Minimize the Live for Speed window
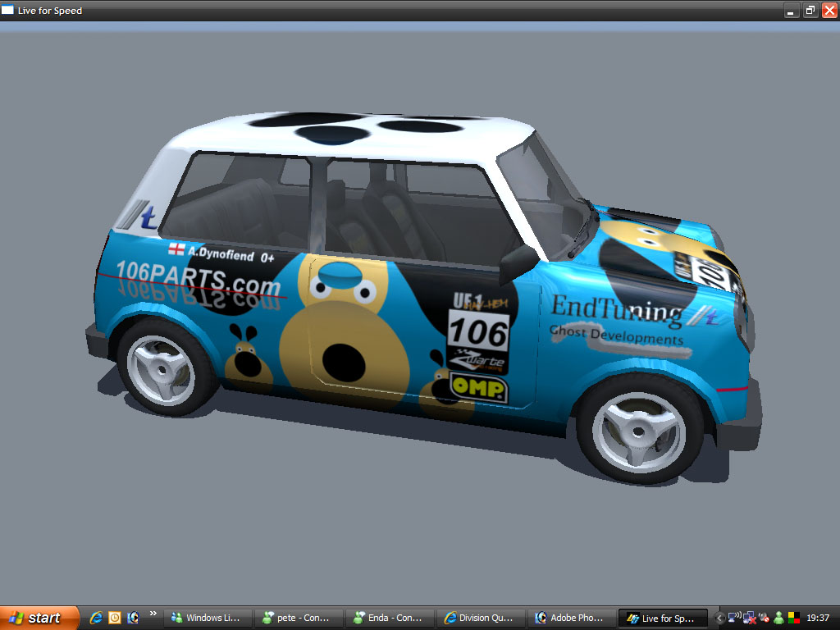The width and height of the screenshot is (840, 630). click(x=792, y=10)
